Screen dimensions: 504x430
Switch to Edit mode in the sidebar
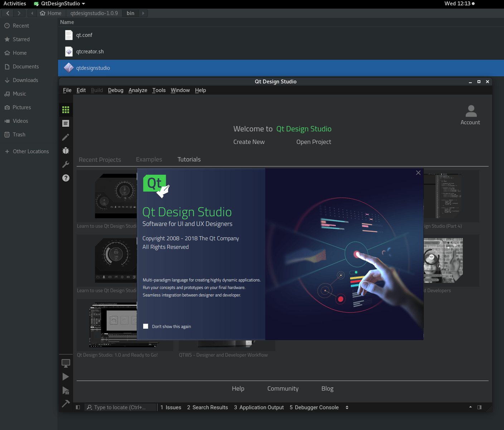click(66, 123)
